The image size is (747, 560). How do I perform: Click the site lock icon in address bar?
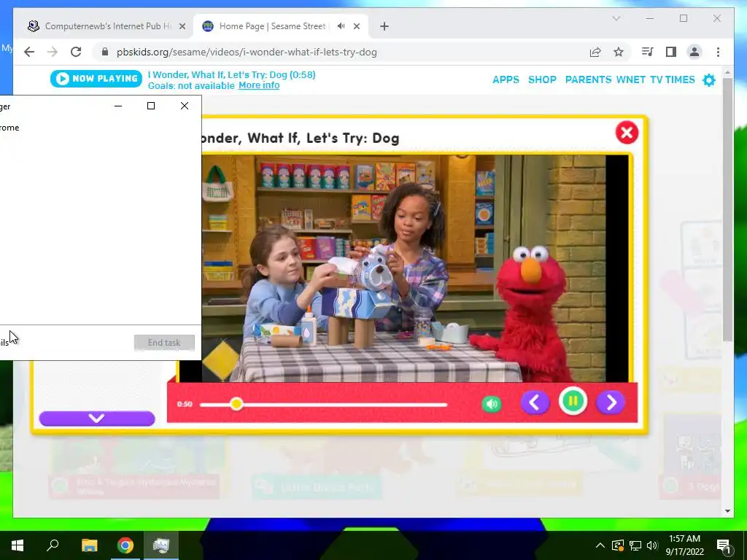coord(105,52)
